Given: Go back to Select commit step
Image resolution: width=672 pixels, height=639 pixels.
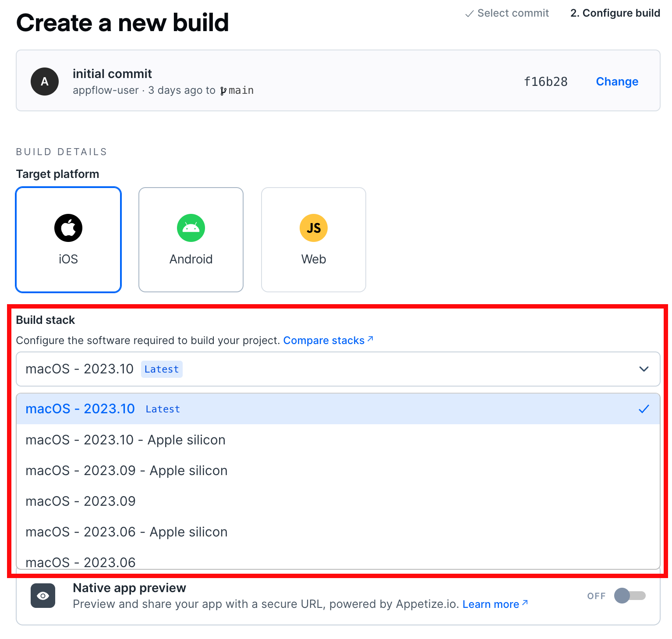Looking at the screenshot, I should (507, 13).
